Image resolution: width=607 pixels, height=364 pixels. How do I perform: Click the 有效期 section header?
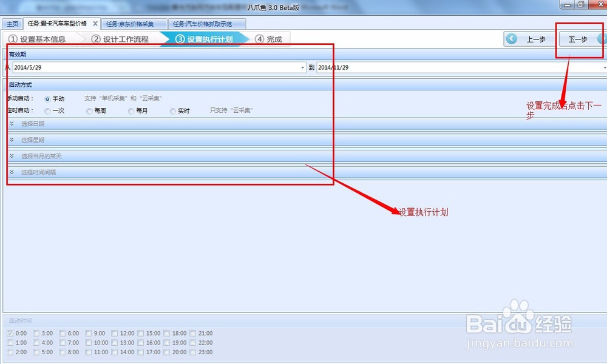(x=305, y=55)
